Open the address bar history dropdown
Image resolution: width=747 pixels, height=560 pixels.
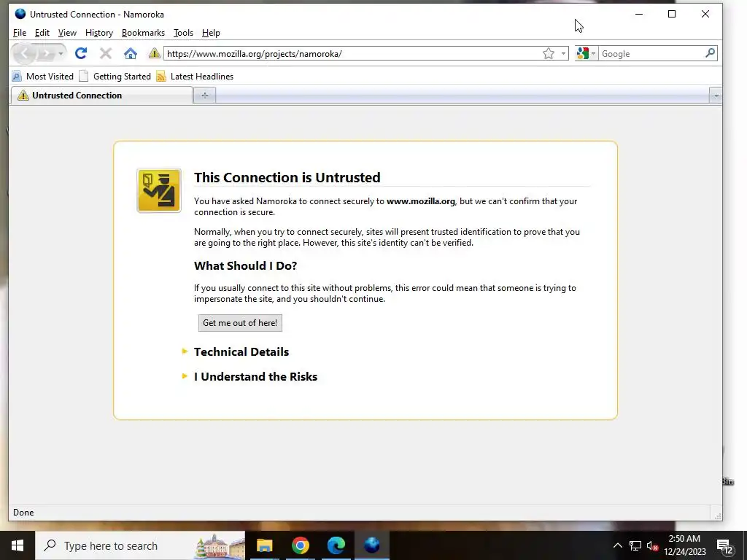click(x=563, y=54)
